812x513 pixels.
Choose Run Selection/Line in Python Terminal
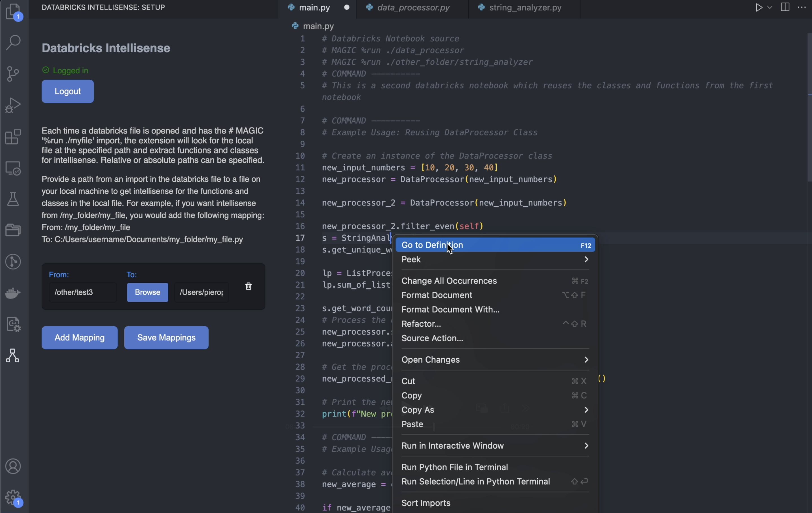[495, 482]
